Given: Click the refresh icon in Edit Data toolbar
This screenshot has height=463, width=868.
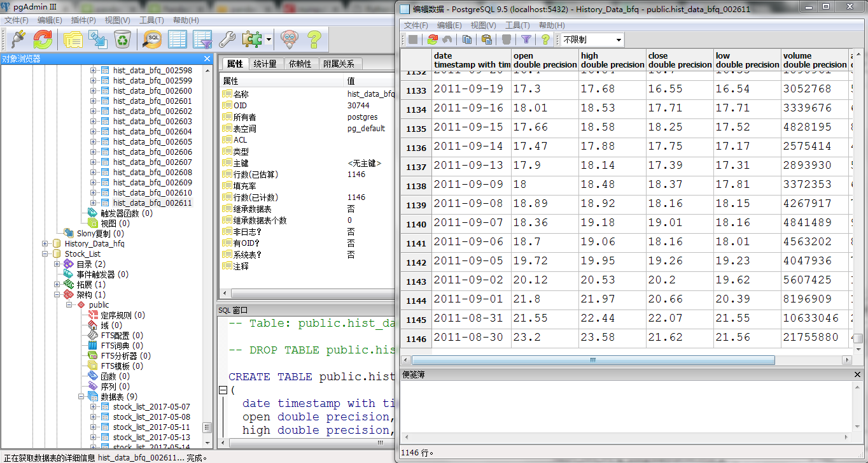Looking at the screenshot, I should pyautogui.click(x=433, y=39).
